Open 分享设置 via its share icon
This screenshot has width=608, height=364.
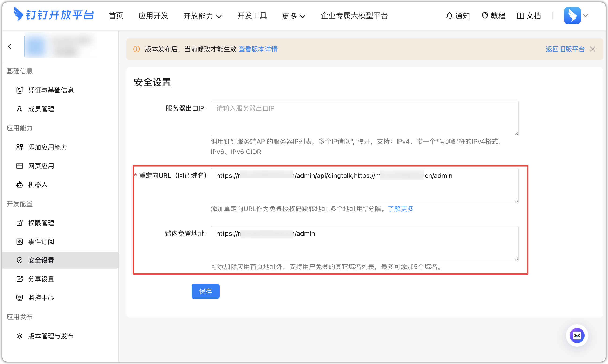coord(19,279)
